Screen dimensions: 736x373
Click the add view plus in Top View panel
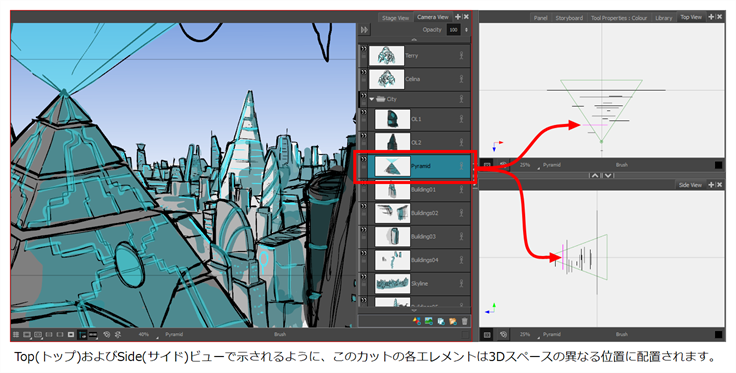711,17
